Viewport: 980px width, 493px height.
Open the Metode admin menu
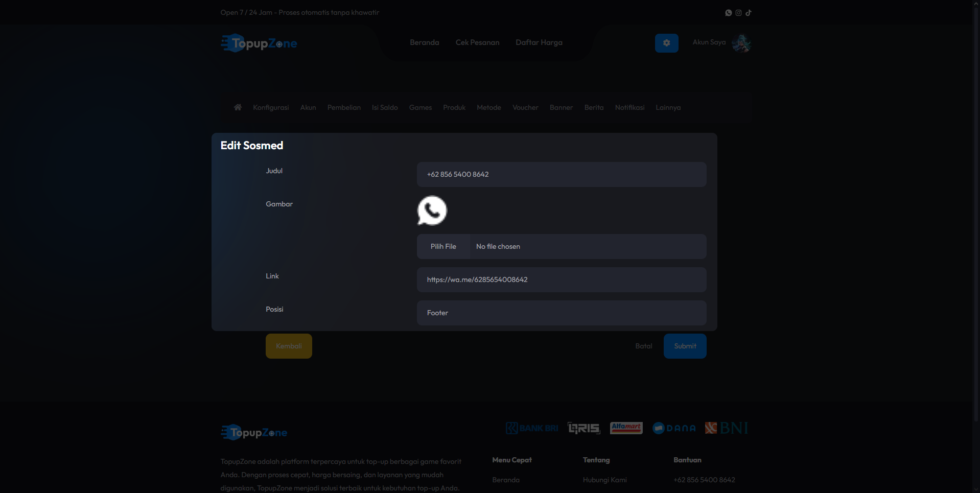coord(489,107)
